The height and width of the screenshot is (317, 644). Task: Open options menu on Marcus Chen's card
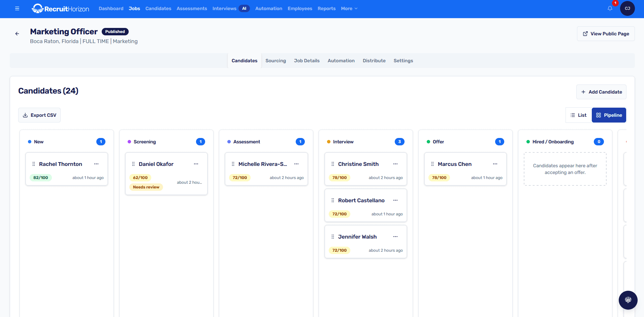click(495, 164)
